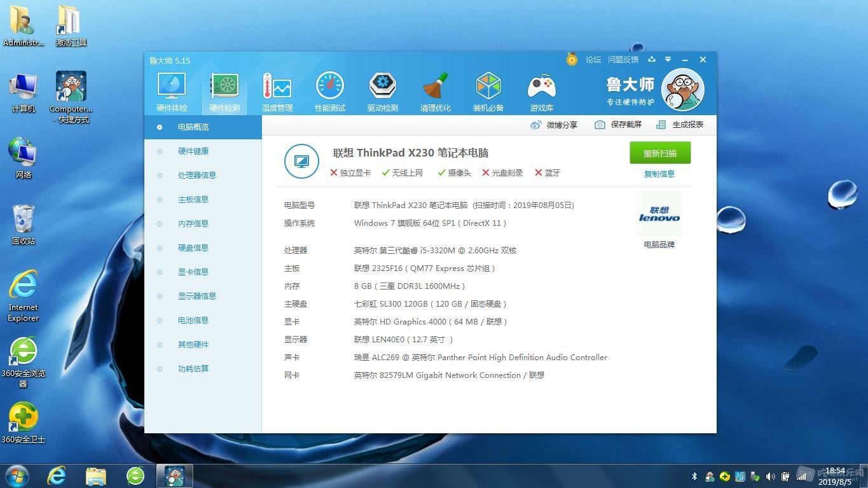This screenshot has width=868, height=488.
Task: Close the 鲁大师 window
Action: click(x=703, y=59)
